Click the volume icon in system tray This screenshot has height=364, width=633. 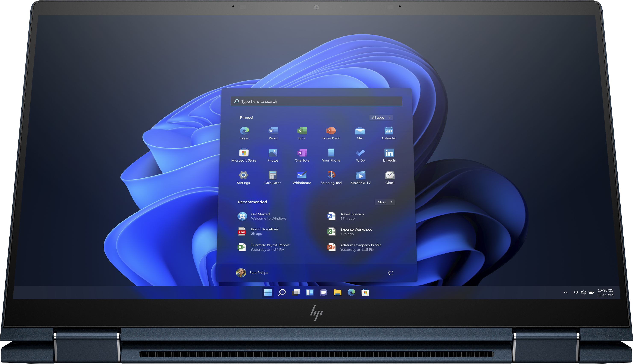point(583,292)
